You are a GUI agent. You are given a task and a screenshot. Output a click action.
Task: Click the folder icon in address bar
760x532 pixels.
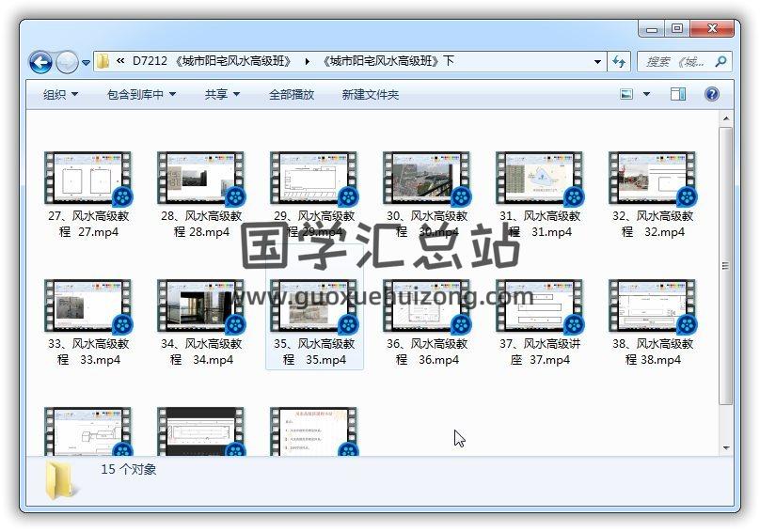(103, 61)
